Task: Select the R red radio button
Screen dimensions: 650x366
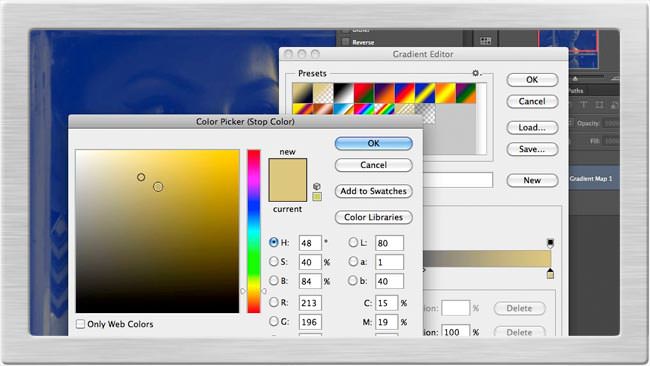Action: click(274, 302)
